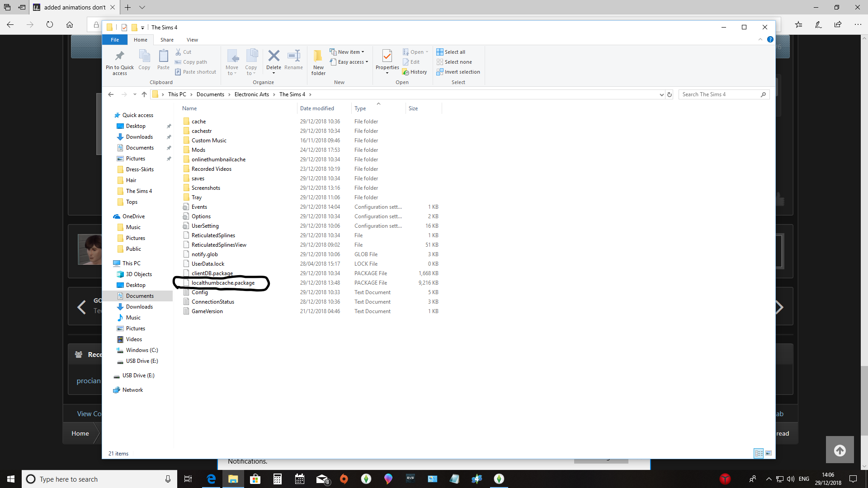Viewport: 868px width, 488px height.
Task: Sort by Date modified column
Action: pyautogui.click(x=325, y=108)
